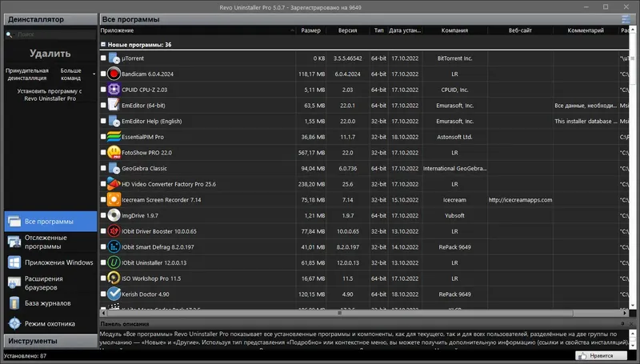The width and height of the screenshot is (640, 364).
Task: Tick the EssentialPIM Pro checkbox
Action: (103, 136)
